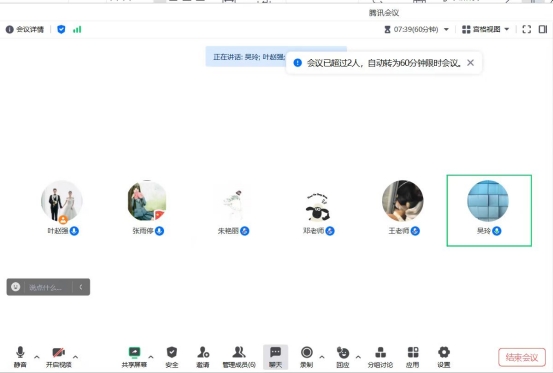Expand the share screen options arrow
Image resolution: width=553 pixels, height=373 pixels.
[x=151, y=357]
